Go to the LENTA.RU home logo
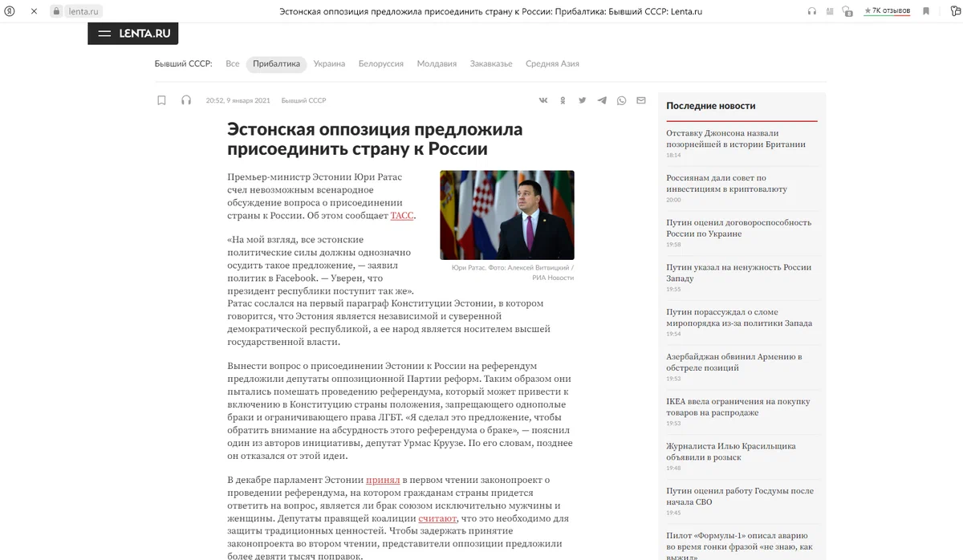This screenshot has width=963, height=560. 144,33
